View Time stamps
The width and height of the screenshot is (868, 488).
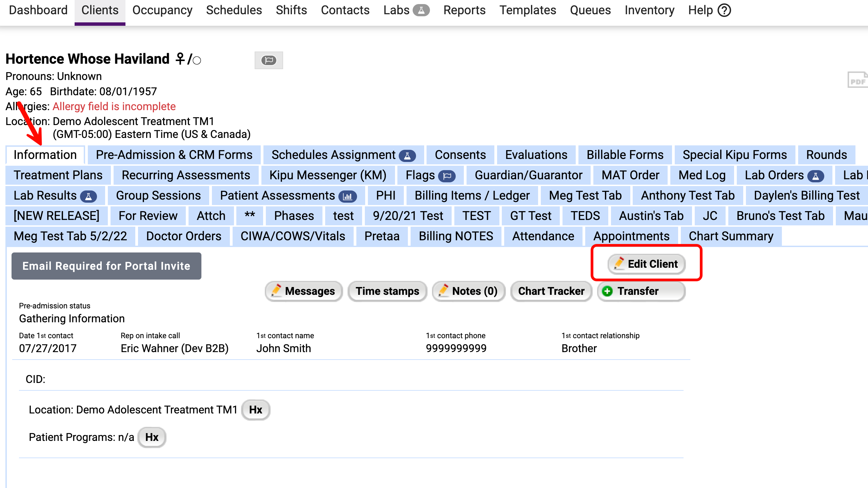click(x=387, y=291)
